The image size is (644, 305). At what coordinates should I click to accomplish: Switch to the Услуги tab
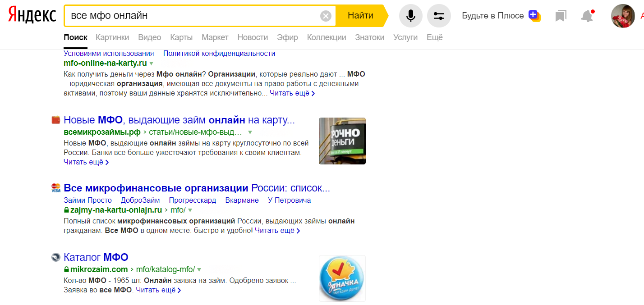405,37
